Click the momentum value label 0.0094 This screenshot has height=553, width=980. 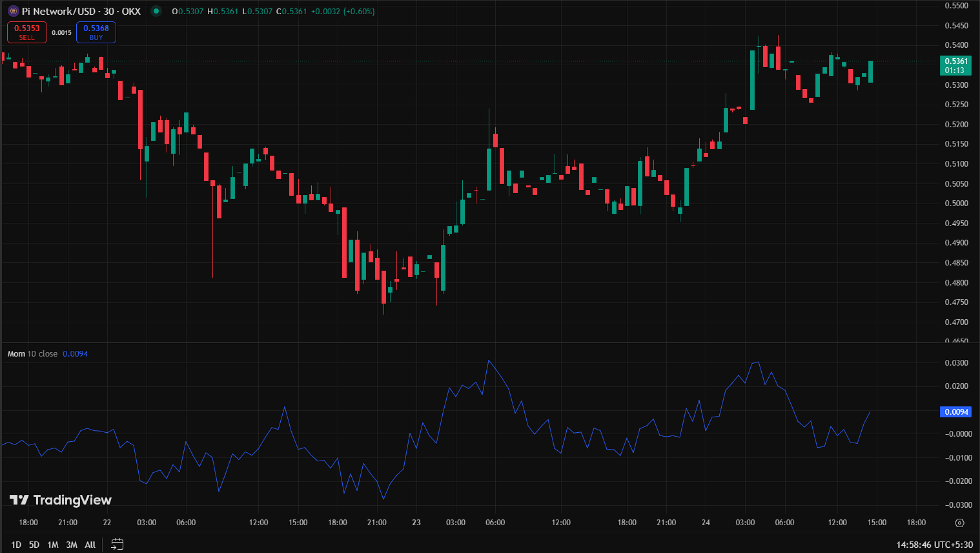pos(956,412)
